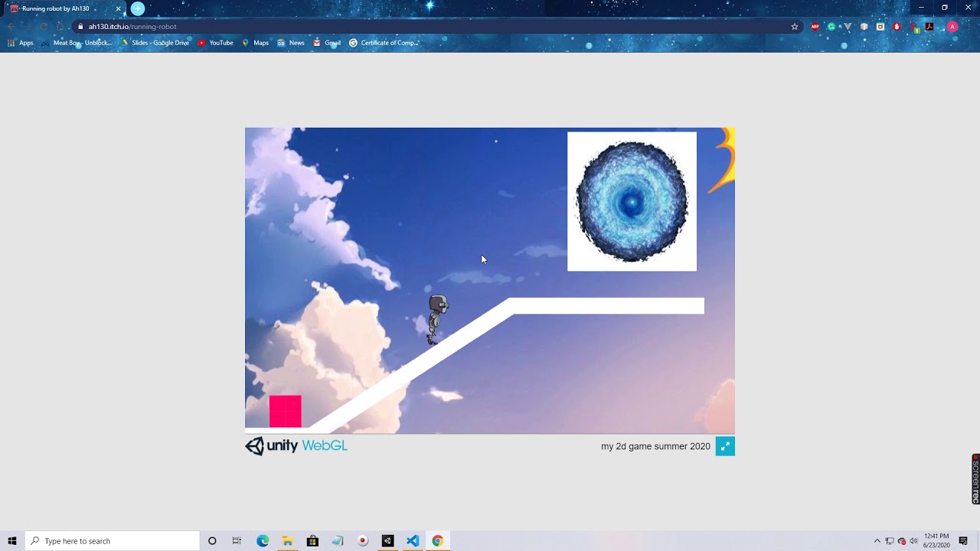Open the Gmail bookmark
Screen dimensions: 980x551
[x=327, y=43]
